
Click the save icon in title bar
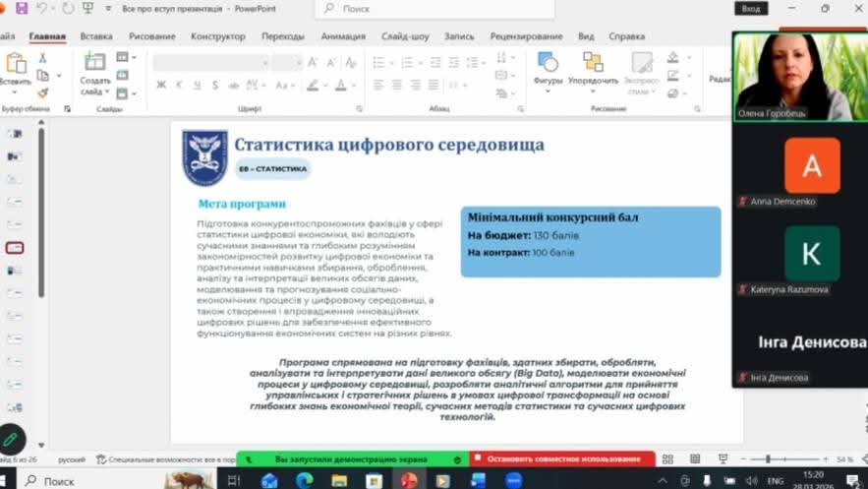21,8
